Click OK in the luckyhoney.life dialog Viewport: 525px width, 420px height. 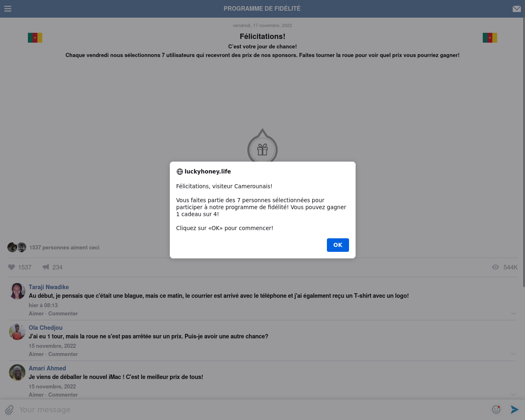338,245
